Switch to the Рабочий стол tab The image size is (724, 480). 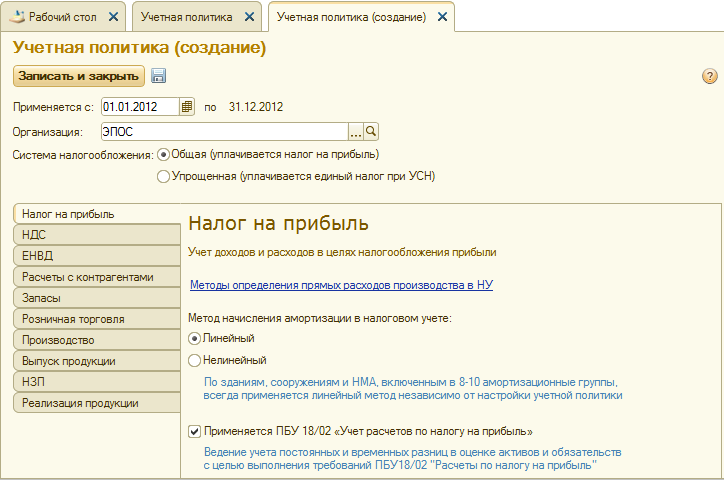[x=62, y=17]
